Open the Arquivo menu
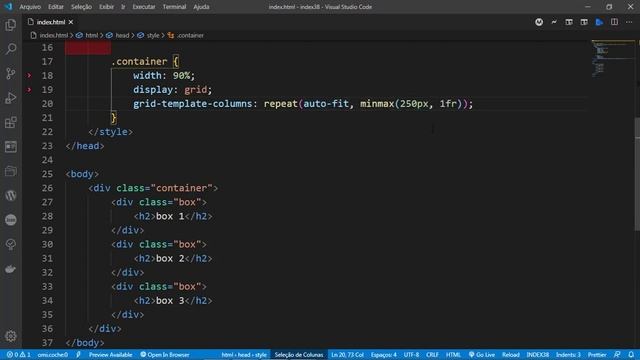Image resolution: width=640 pixels, height=360 pixels. [30, 7]
